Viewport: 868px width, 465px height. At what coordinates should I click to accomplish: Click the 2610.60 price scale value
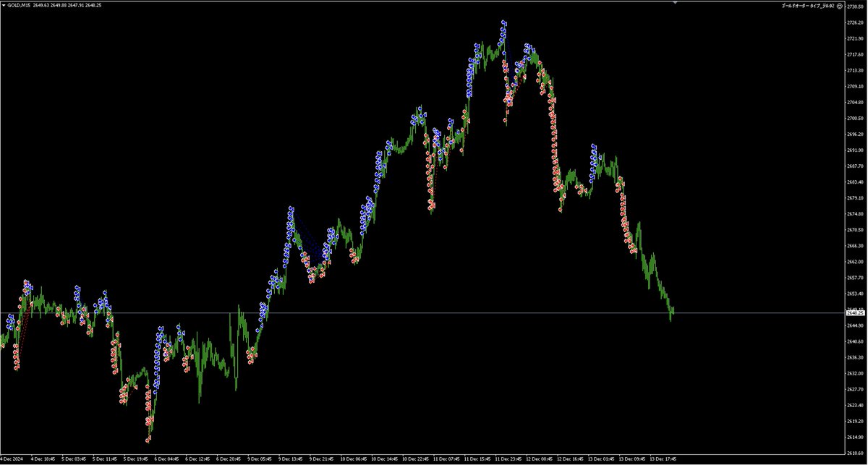point(854,453)
